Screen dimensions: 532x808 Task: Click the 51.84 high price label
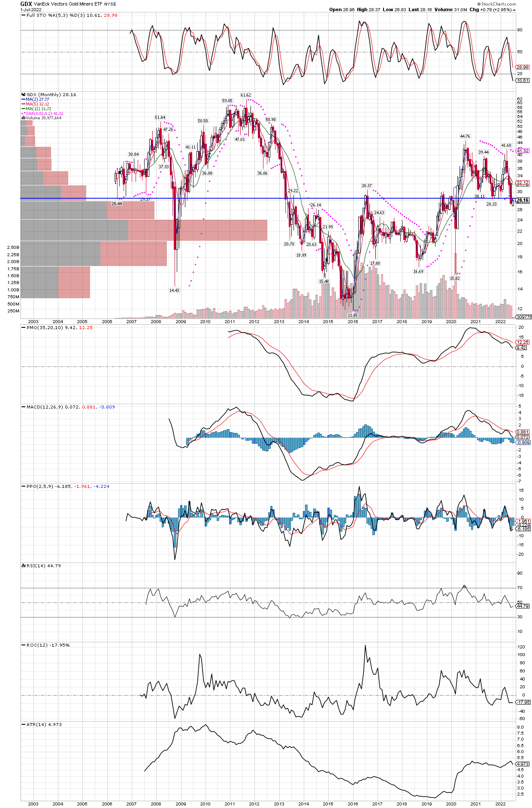coord(160,117)
